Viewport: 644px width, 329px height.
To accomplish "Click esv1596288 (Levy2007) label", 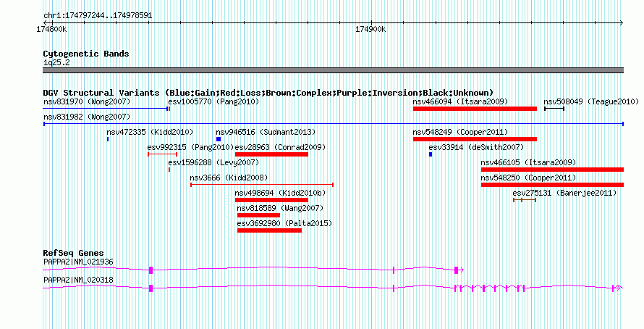I will coord(213,162).
